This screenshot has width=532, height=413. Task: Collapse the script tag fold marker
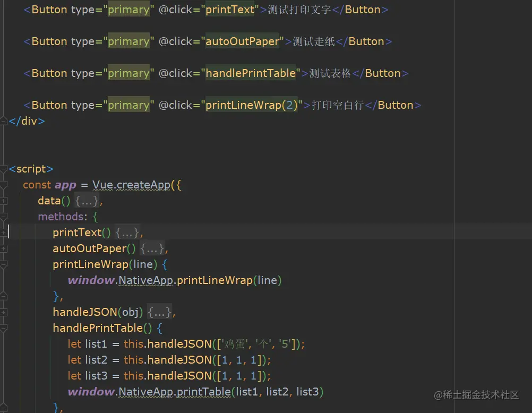click(x=3, y=169)
